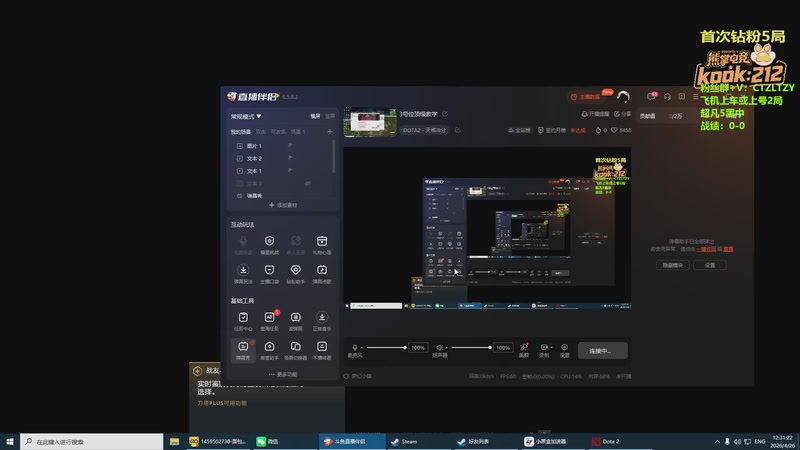Click the headset customer service icon
This screenshot has width=800, height=450.
(667, 96)
